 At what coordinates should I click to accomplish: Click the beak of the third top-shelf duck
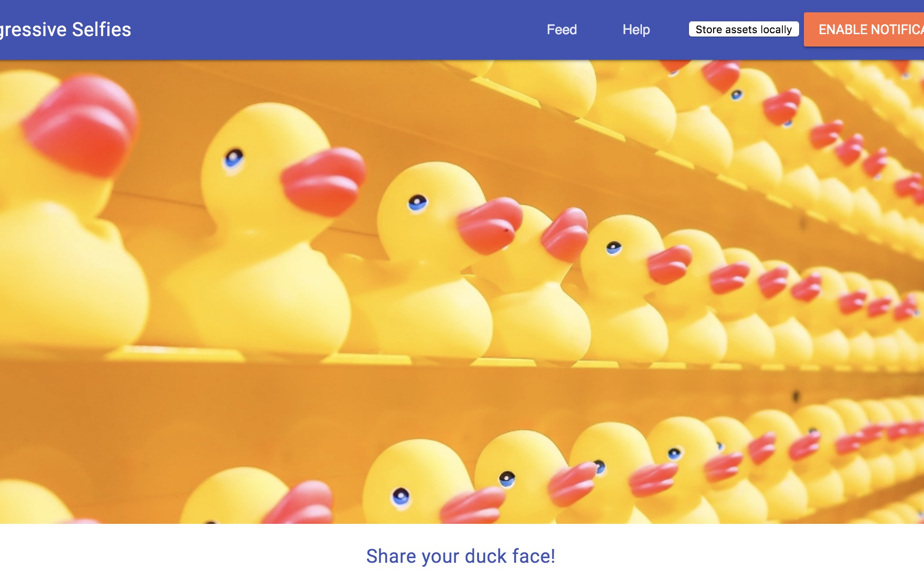pos(489,224)
